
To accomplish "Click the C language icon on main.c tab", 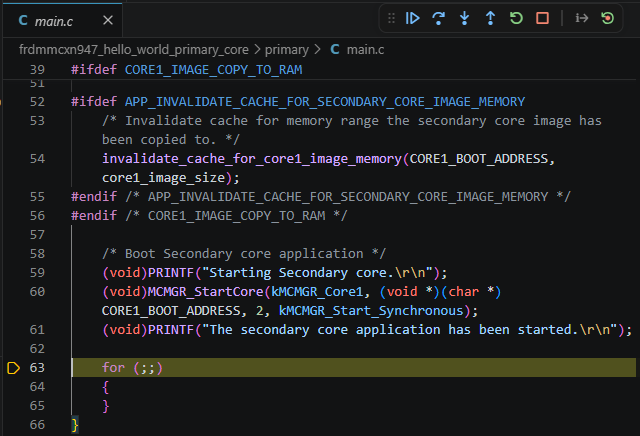I will (x=23, y=20).
